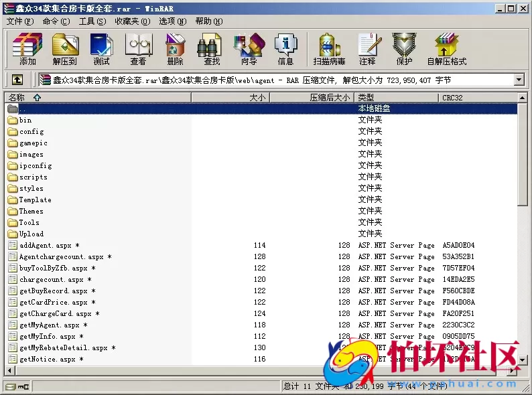Click the 删除 (Delete) toolbar icon
The height and width of the screenshot is (395, 532).
pos(175,49)
